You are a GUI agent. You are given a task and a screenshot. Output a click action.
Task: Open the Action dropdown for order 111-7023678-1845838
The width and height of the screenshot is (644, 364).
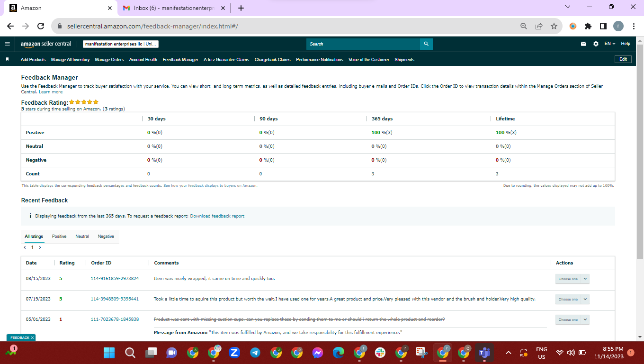coord(572,320)
